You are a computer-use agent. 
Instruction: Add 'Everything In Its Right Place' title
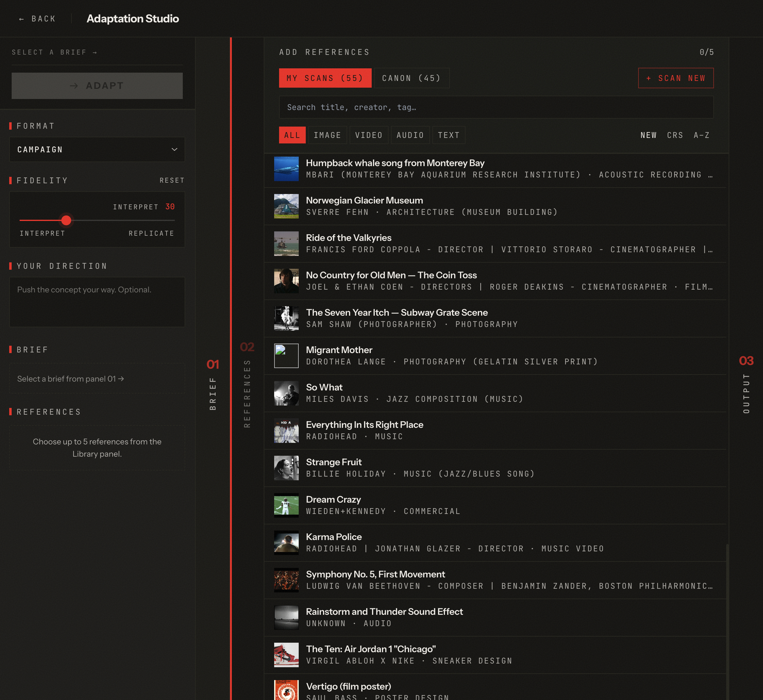pyautogui.click(x=364, y=424)
